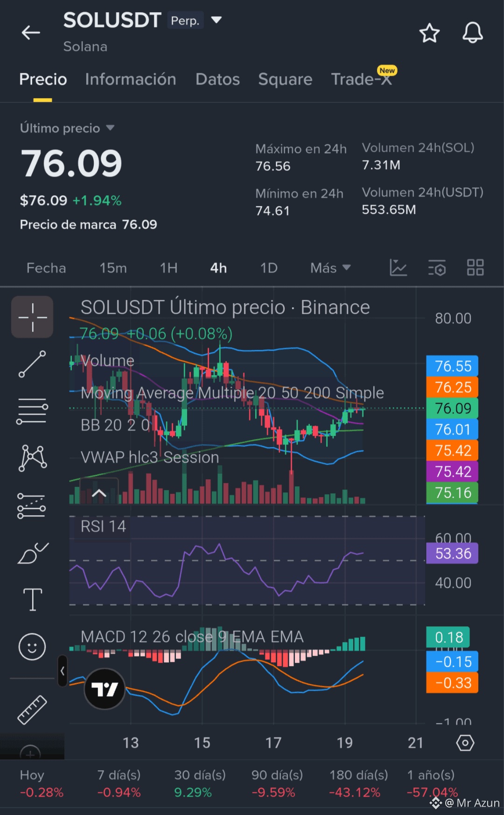504x815 pixels.
Task: Open chart type line-chart icon
Action: click(x=398, y=268)
